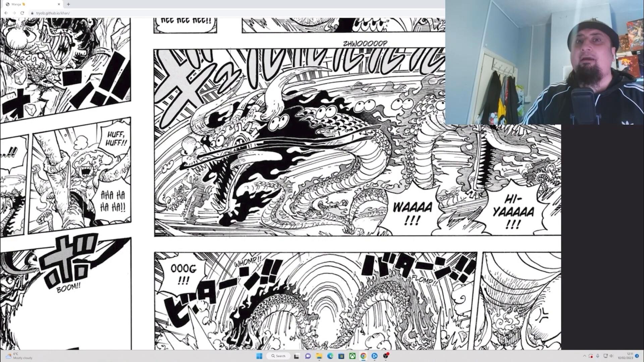Open Task View on taskbar

(297, 356)
